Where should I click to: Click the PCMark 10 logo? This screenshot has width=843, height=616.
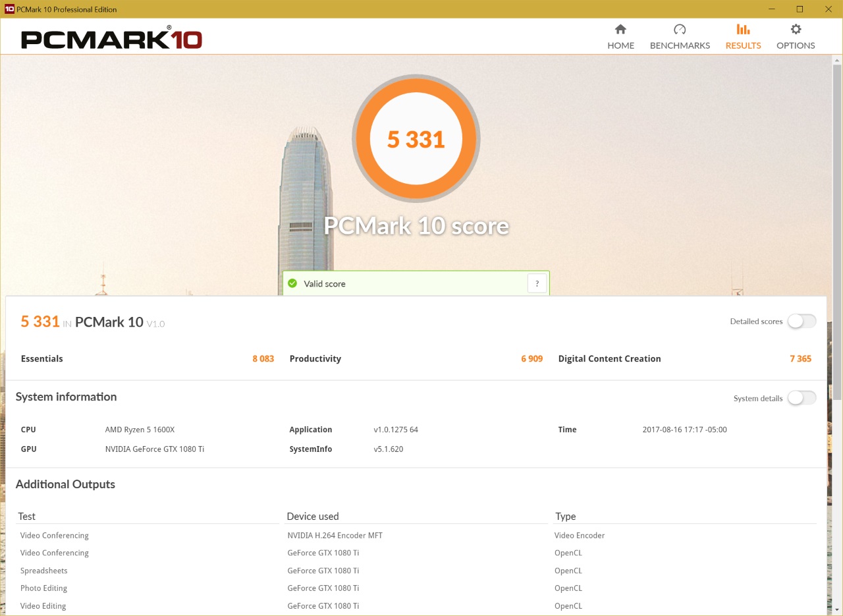111,38
